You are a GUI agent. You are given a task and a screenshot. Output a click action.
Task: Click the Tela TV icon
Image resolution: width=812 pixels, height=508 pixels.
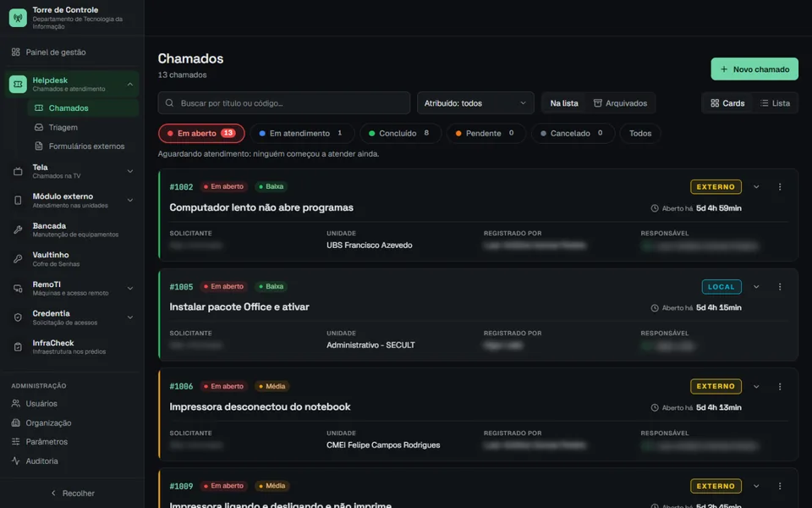point(18,171)
